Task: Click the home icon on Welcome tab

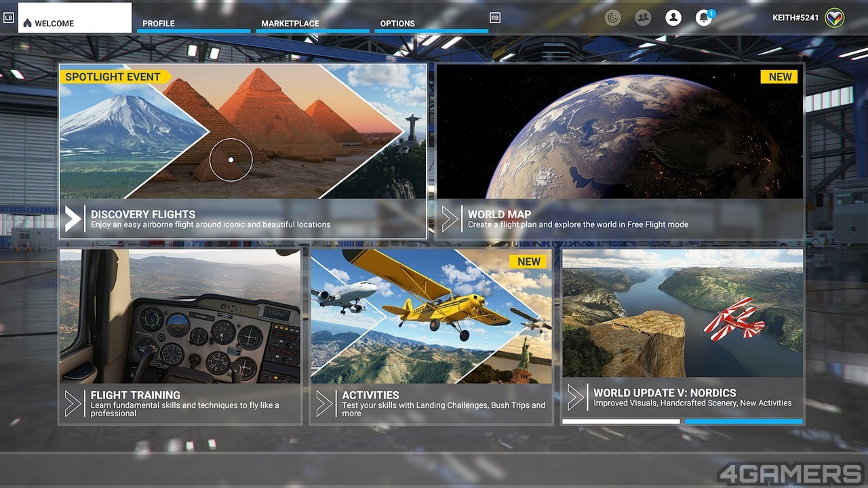Action: (x=27, y=23)
